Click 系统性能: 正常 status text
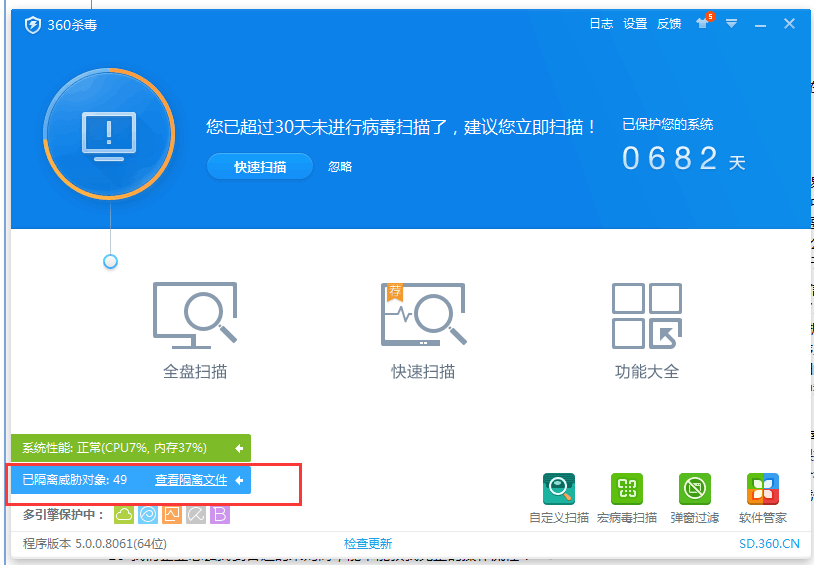 point(114,448)
